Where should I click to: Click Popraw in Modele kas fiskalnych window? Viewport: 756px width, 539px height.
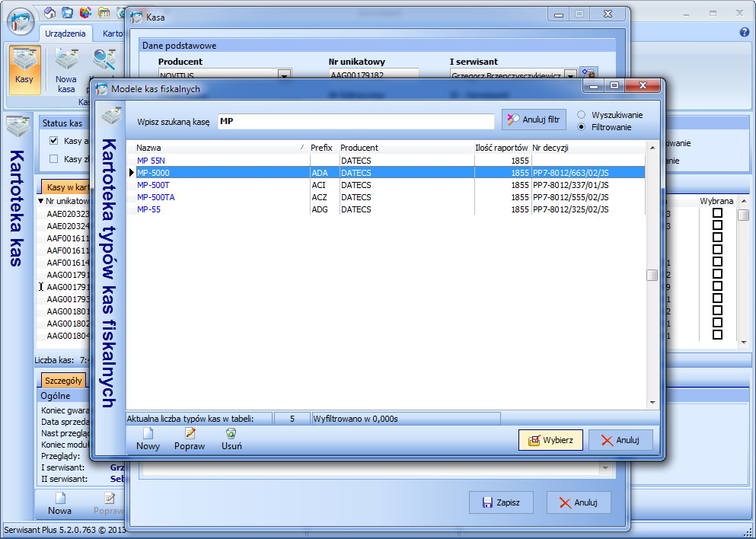190,439
